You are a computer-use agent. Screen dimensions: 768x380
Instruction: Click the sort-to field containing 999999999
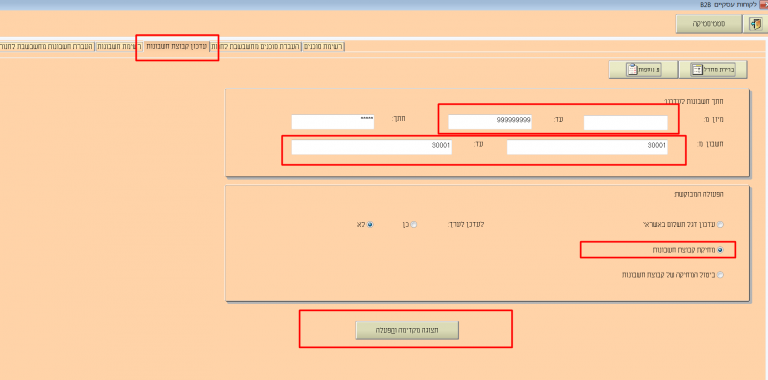click(x=490, y=122)
